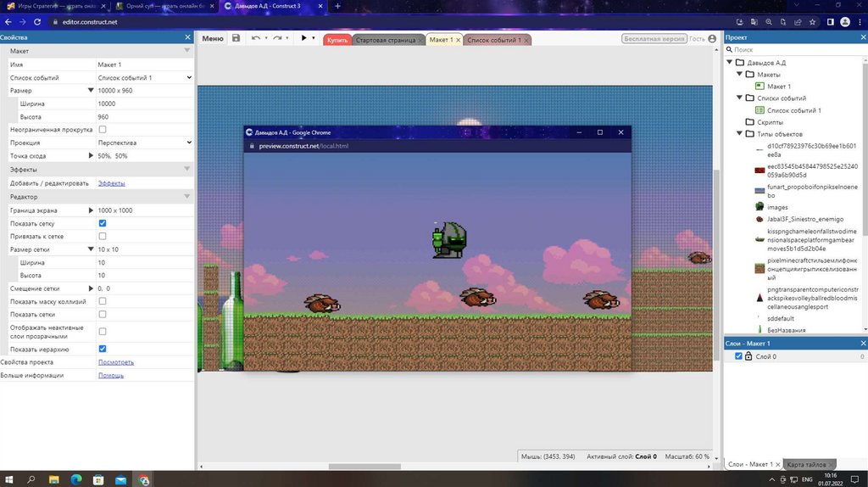Viewport: 868px width, 487px height.
Task: Open the Меню menu
Action: pyautogui.click(x=213, y=39)
